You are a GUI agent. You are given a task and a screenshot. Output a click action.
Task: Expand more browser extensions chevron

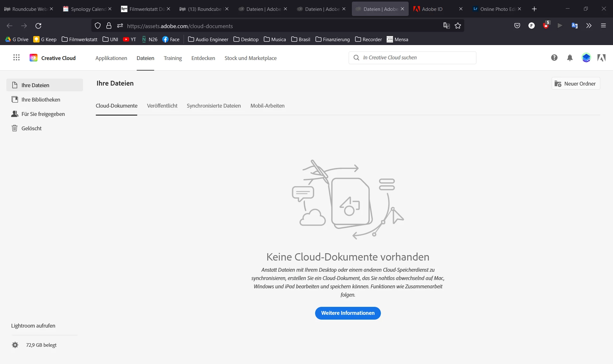tap(589, 26)
